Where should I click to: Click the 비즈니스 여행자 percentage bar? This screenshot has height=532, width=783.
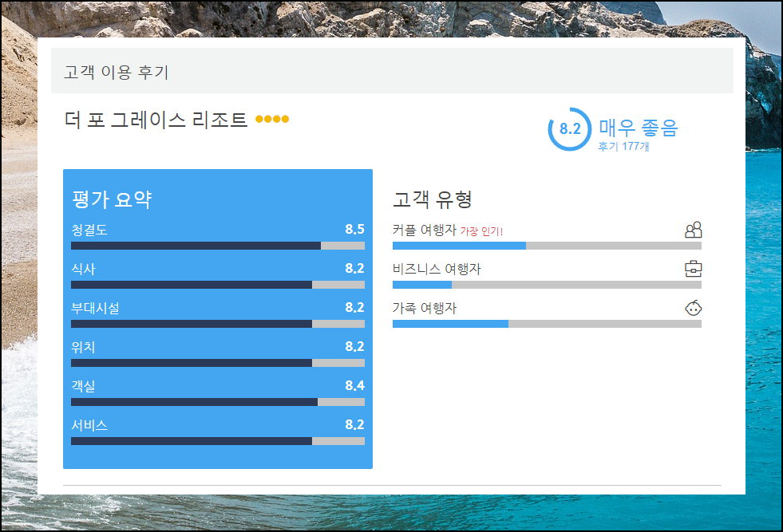[x=547, y=285]
